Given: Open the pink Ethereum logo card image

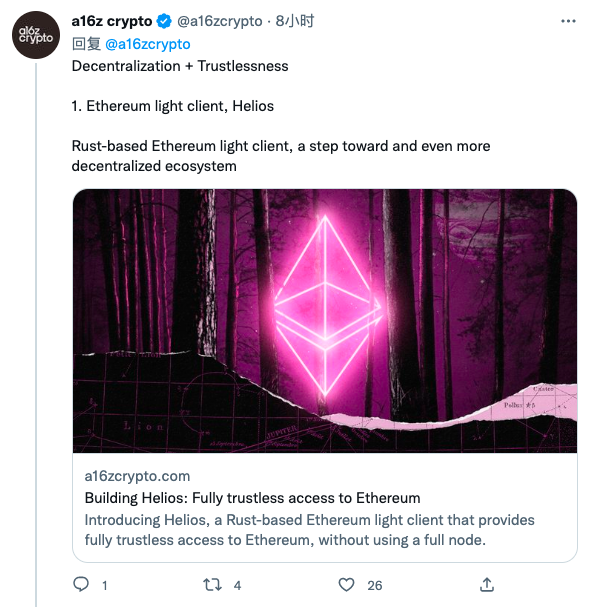Looking at the screenshot, I should pos(325,321).
